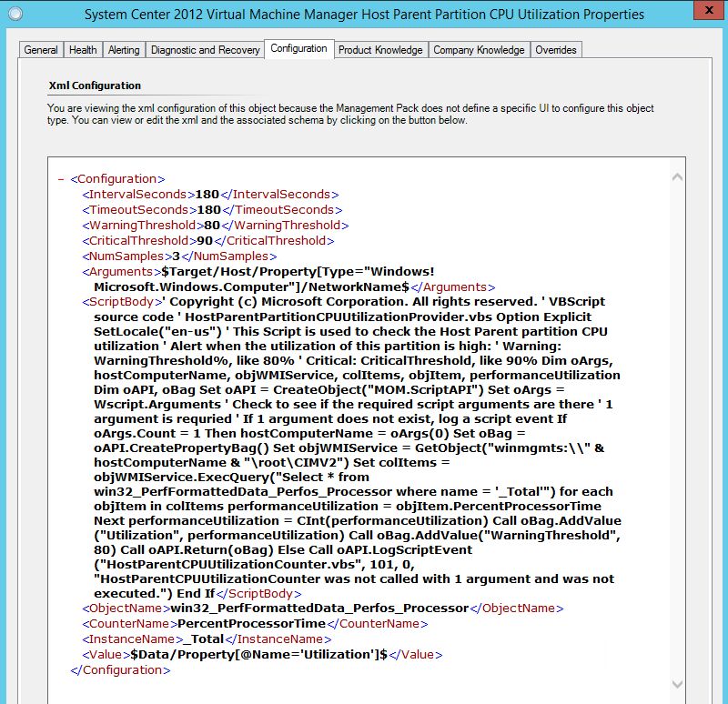Screen dimensions: 728x704
Task: Click the closing Arguments tag
Action: coord(452,287)
